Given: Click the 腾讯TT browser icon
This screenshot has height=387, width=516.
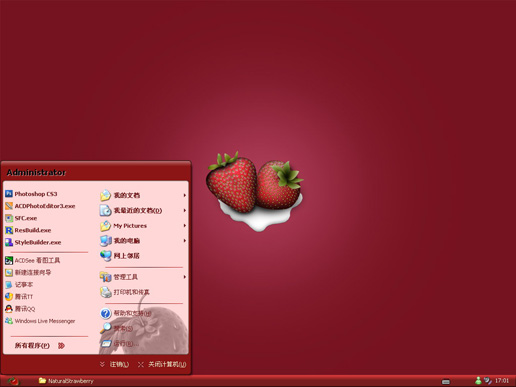Looking at the screenshot, I should pos(9,297).
